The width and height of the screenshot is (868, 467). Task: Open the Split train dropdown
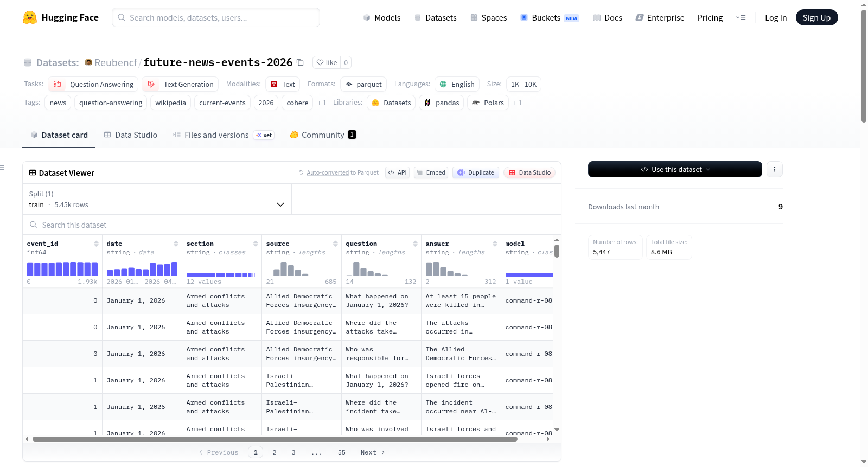coord(157,199)
